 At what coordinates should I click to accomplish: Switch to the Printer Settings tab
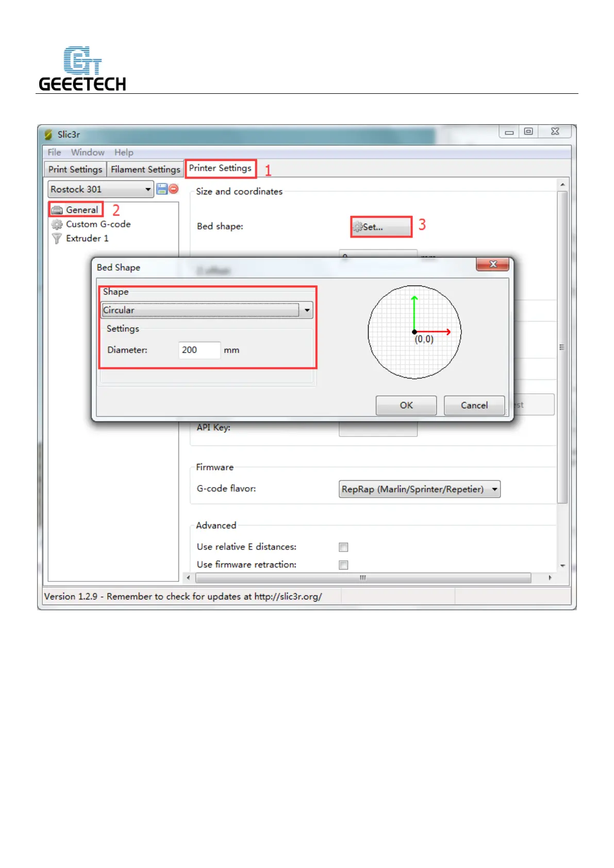pyautogui.click(x=220, y=168)
